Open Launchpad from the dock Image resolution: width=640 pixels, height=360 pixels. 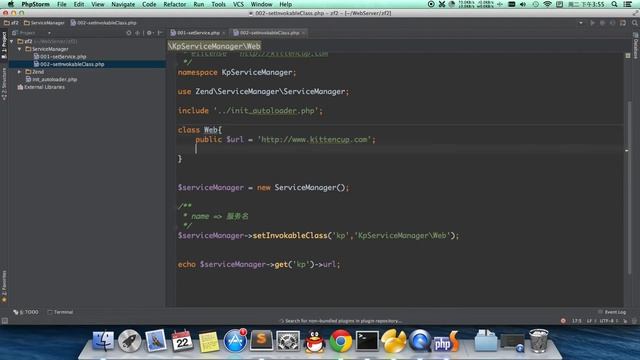pyautogui.click(x=129, y=341)
